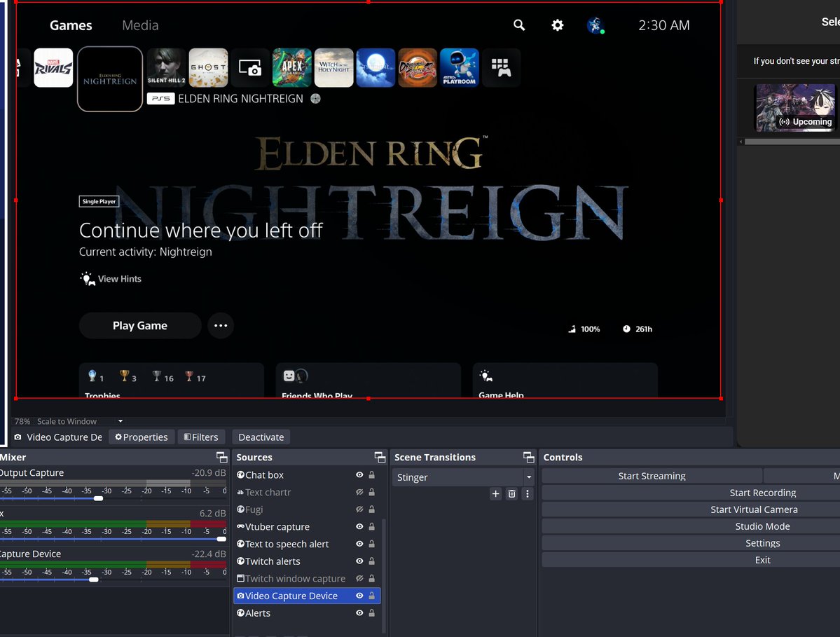This screenshot has height=637, width=840.
Task: Click the Sources list scrollbar
Action: pos(384,576)
